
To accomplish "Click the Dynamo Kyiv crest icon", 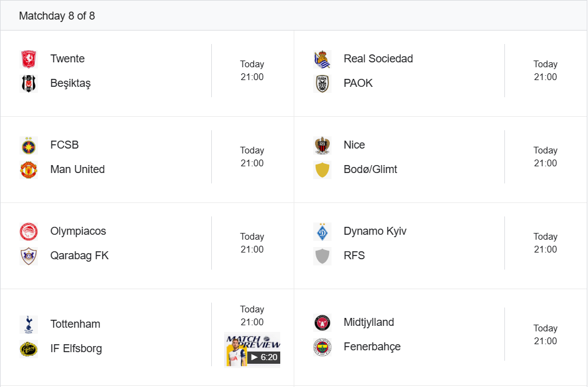I will coord(322,232).
